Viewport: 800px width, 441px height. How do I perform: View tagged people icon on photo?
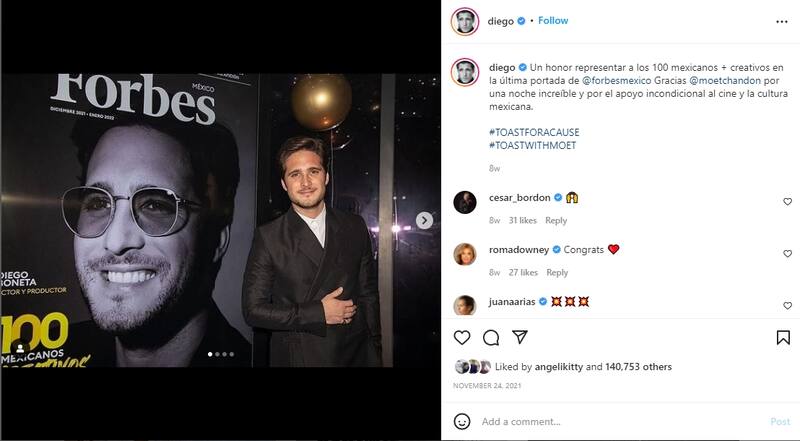21,348
